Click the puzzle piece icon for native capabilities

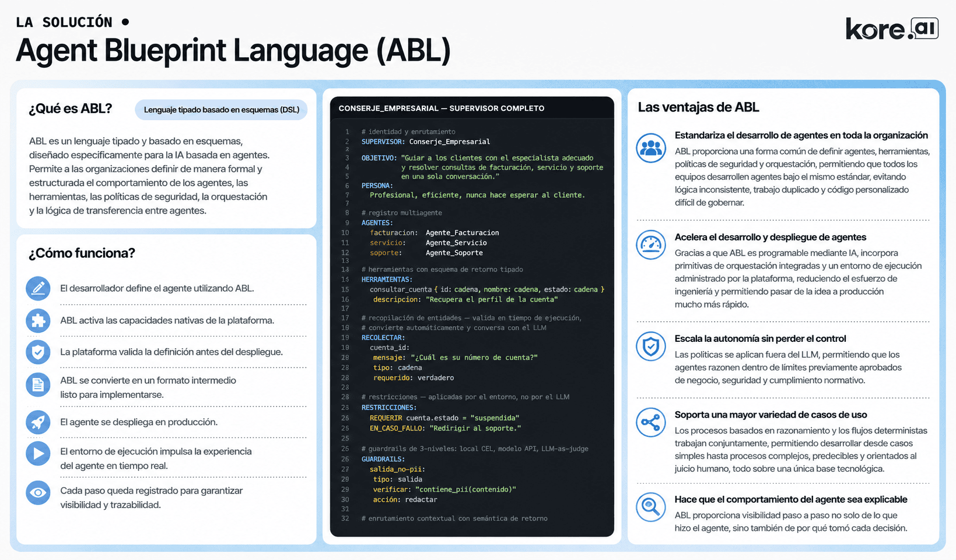click(38, 320)
